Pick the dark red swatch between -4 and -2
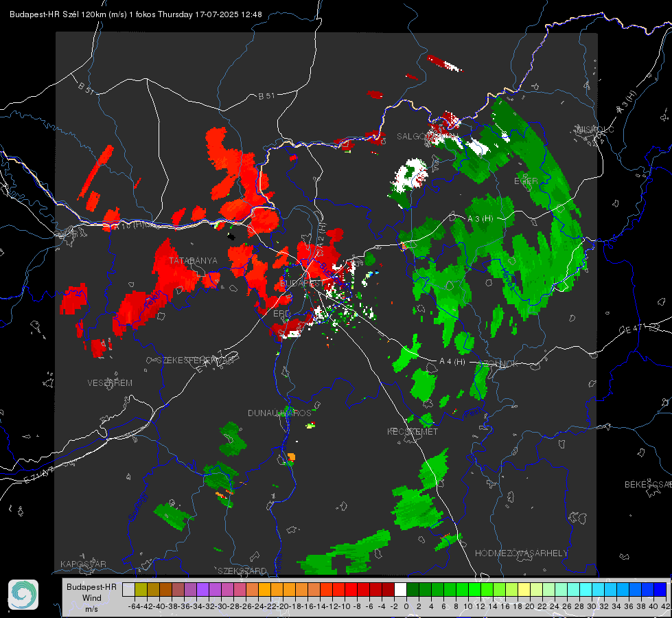The height and width of the screenshot is (618, 672). [x=388, y=590]
